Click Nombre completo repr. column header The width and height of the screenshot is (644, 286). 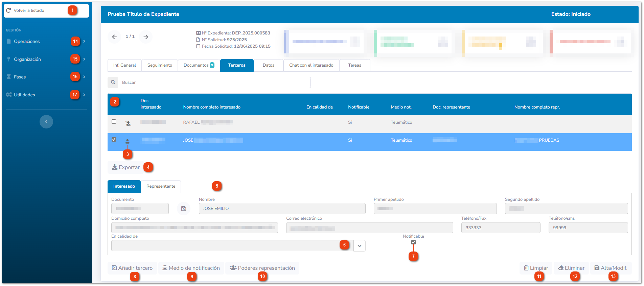pos(537,107)
